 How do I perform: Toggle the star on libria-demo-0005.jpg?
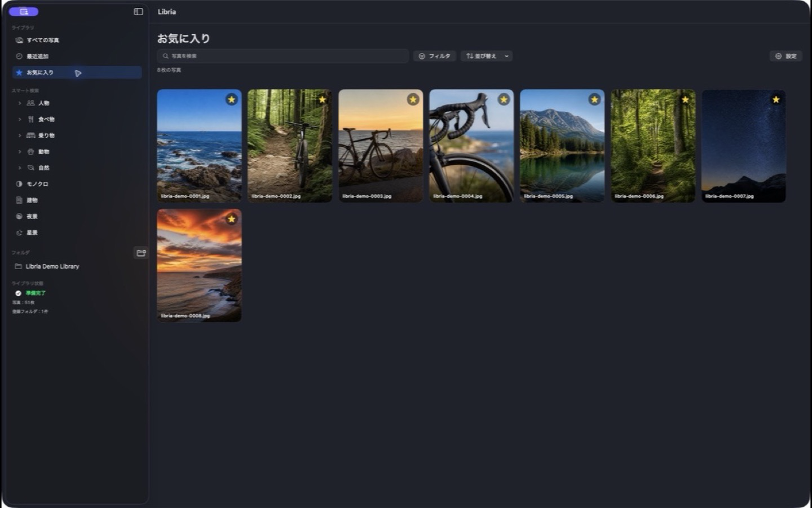click(x=594, y=99)
